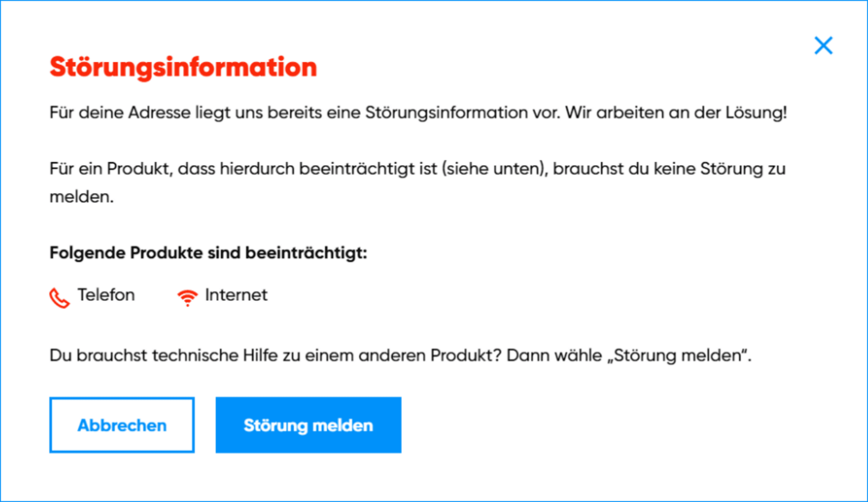Viewport: 868px width, 502px height.
Task: Close the Störungsinformation dialog with the X
Action: tap(823, 46)
